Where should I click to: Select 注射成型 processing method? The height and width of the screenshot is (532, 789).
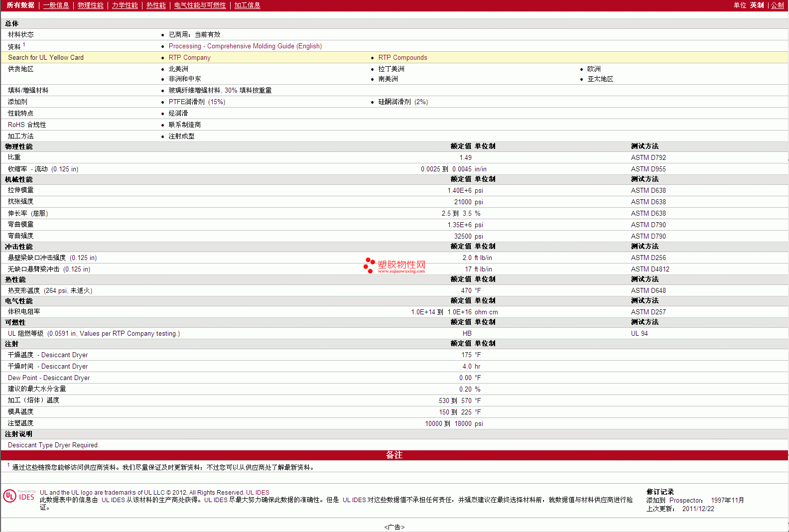[181, 136]
